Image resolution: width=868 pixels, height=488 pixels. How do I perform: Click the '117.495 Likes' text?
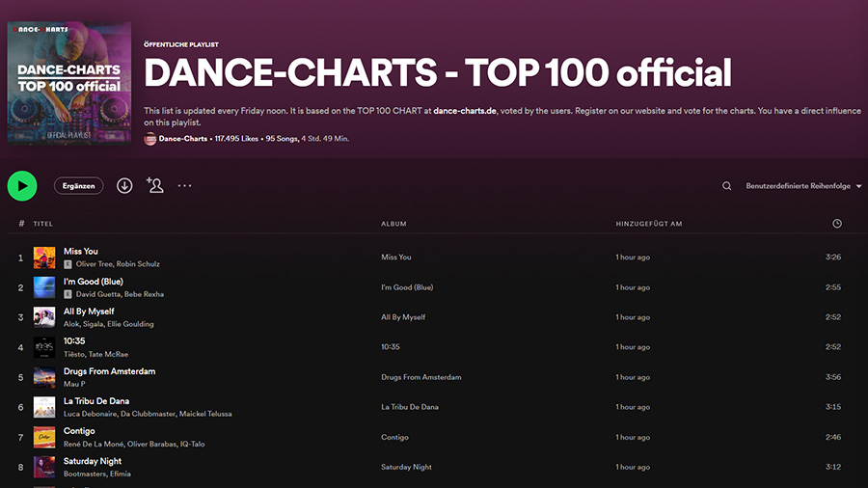click(236, 138)
